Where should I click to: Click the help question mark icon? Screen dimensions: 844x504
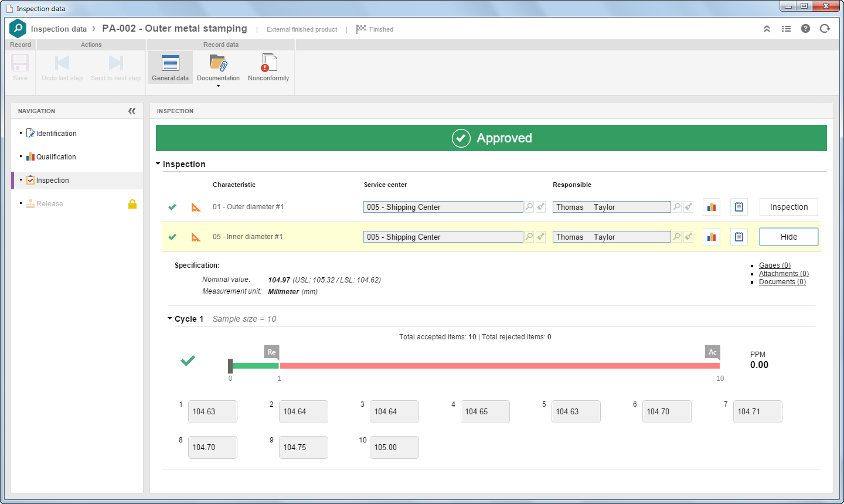pos(805,29)
